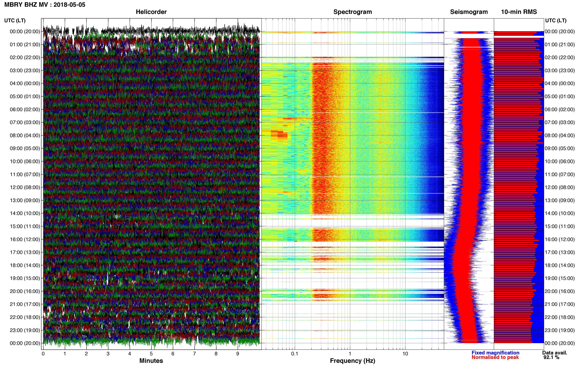Click helicorder minute tick '6'
The height and width of the screenshot is (368, 588).
(x=173, y=354)
